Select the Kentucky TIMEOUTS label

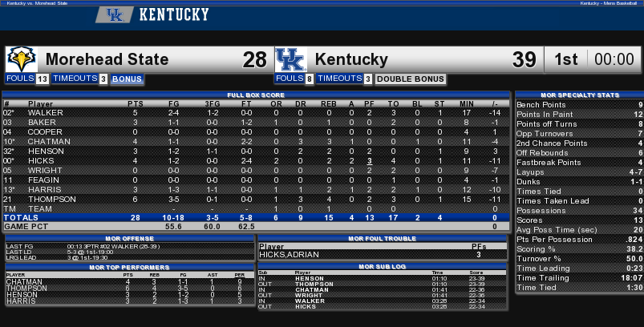(340, 79)
